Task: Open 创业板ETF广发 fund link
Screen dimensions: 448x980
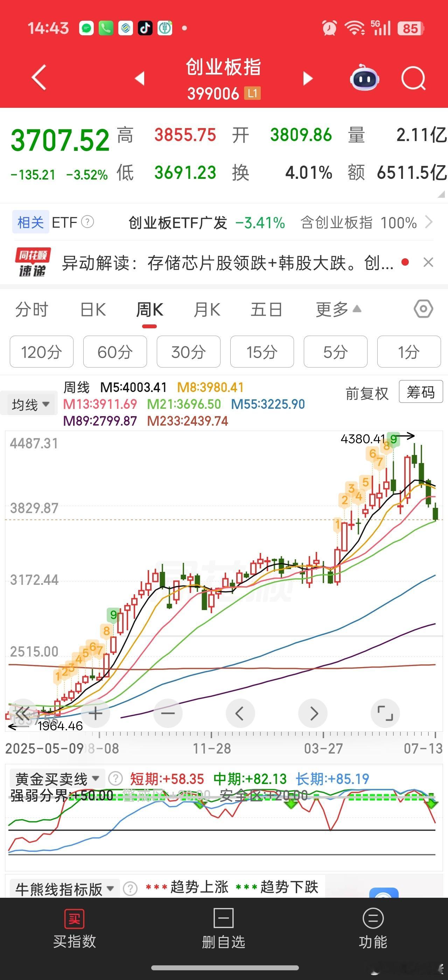Action: [x=178, y=223]
